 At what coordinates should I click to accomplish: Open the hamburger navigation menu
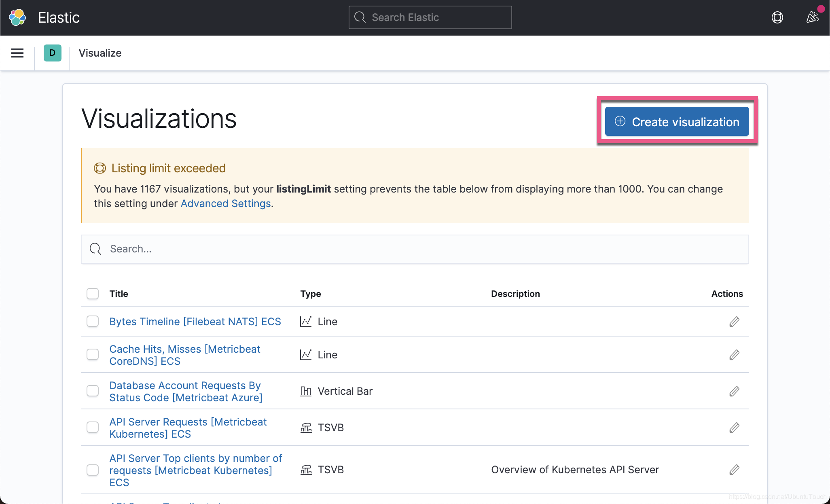click(x=17, y=53)
